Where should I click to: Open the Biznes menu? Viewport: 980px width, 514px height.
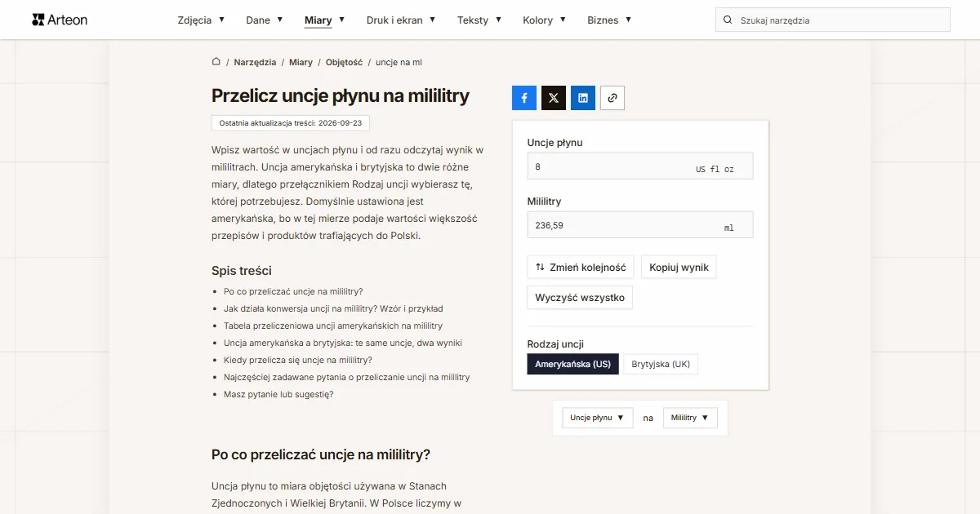pos(609,20)
